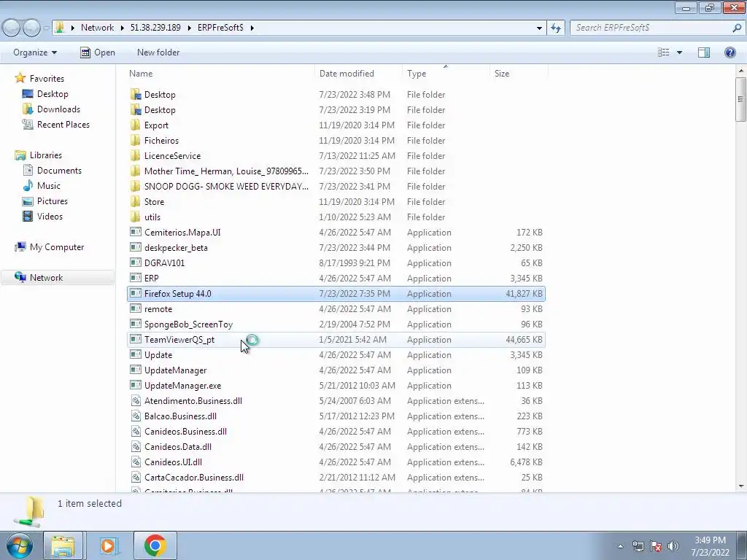Viewport: 747px width, 560px height.
Task: Click the DGRAV101 application icon
Action: tap(136, 262)
